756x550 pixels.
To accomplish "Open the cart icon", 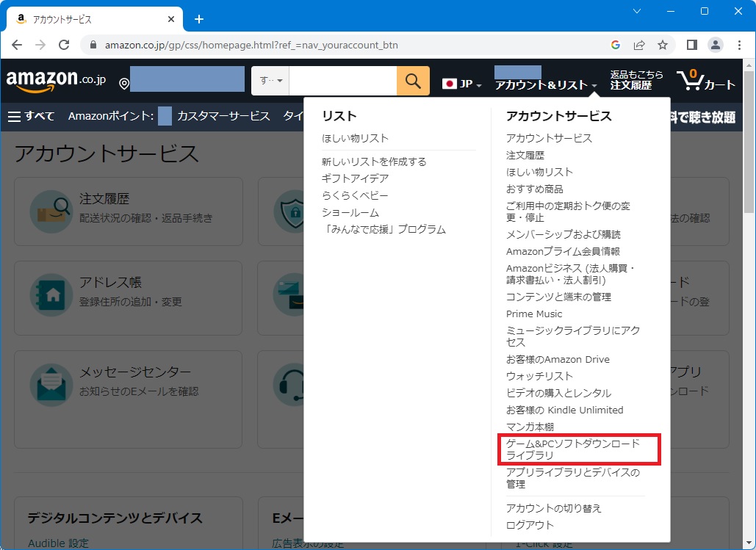I will [x=706, y=81].
